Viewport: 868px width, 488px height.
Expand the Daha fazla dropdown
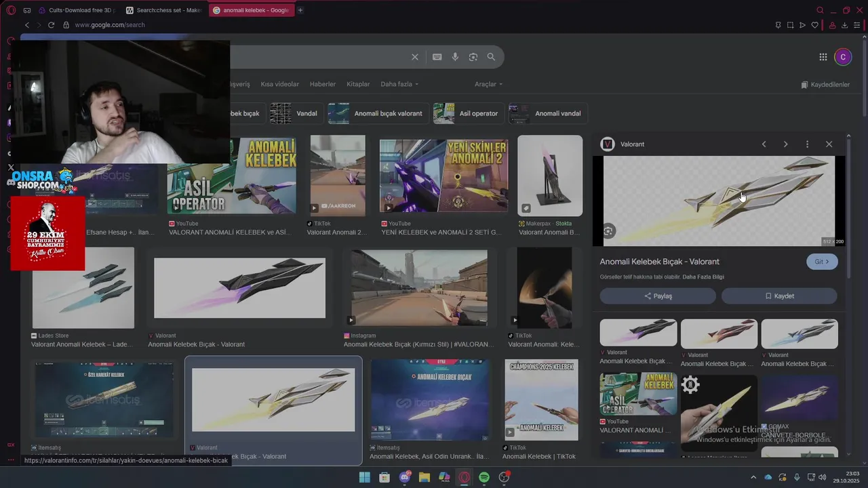click(x=399, y=84)
